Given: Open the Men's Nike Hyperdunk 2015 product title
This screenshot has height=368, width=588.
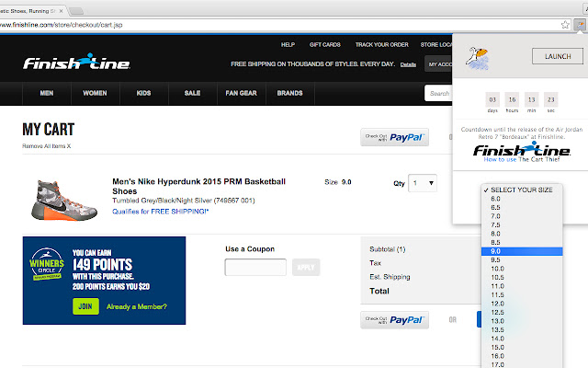Looking at the screenshot, I should click(198, 186).
